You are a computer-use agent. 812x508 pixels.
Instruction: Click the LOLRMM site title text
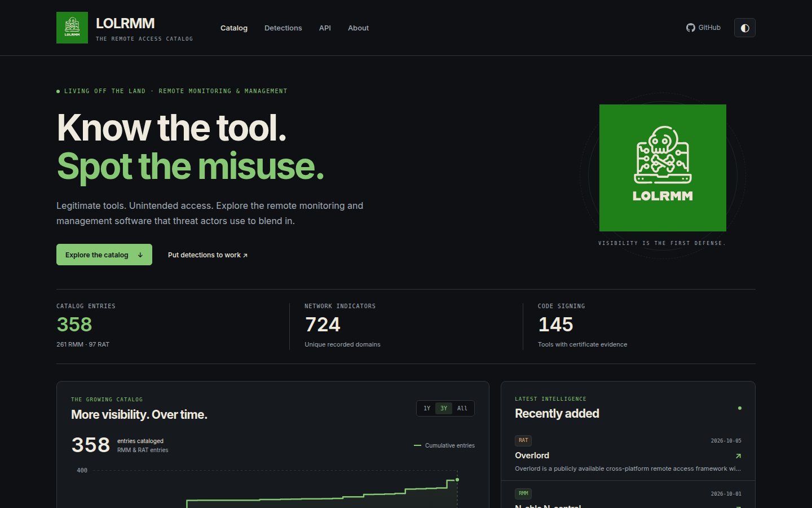coord(125,23)
